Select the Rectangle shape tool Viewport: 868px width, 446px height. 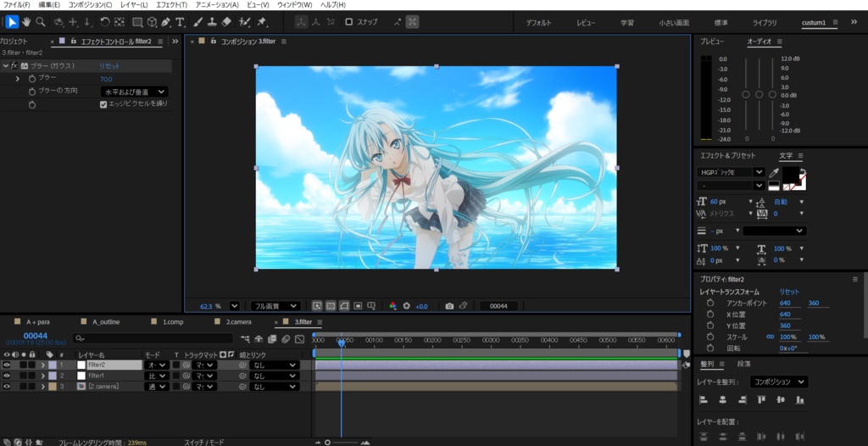137,22
